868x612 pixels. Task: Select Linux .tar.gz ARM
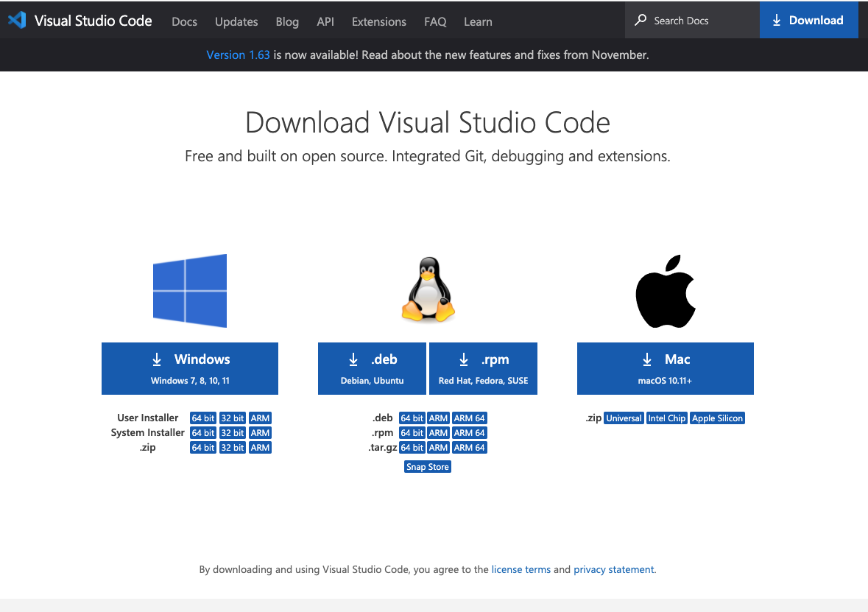coord(439,448)
